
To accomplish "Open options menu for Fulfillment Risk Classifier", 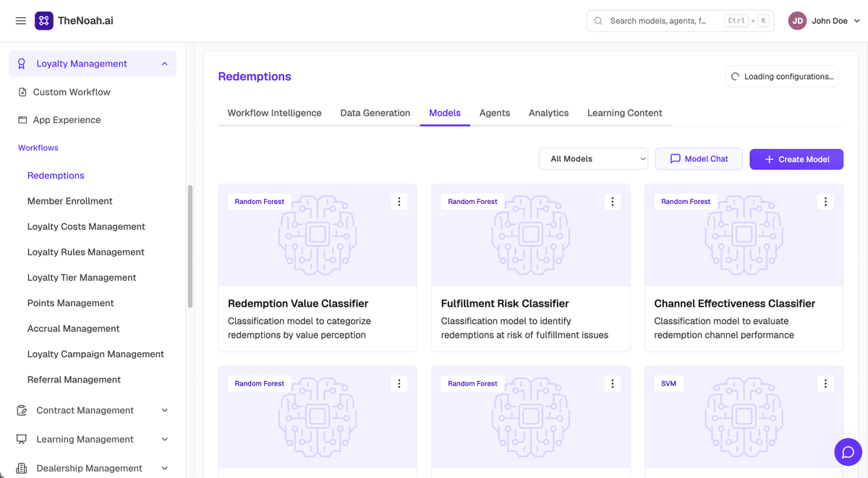I will 613,202.
